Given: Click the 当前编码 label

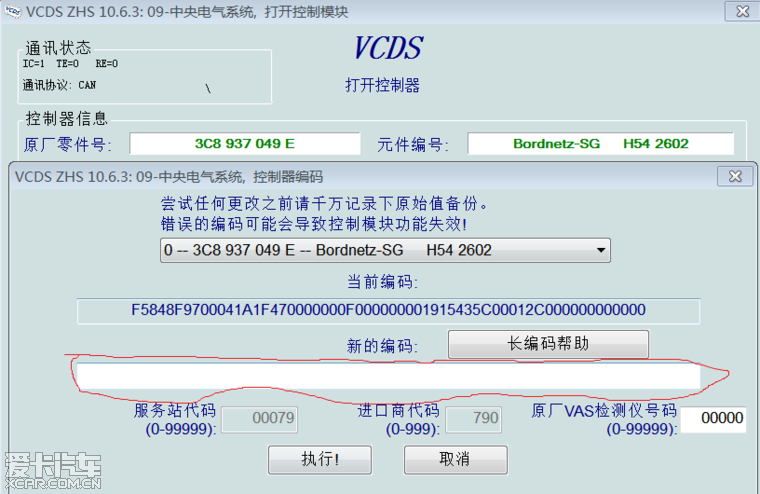Looking at the screenshot, I should click(x=382, y=282).
